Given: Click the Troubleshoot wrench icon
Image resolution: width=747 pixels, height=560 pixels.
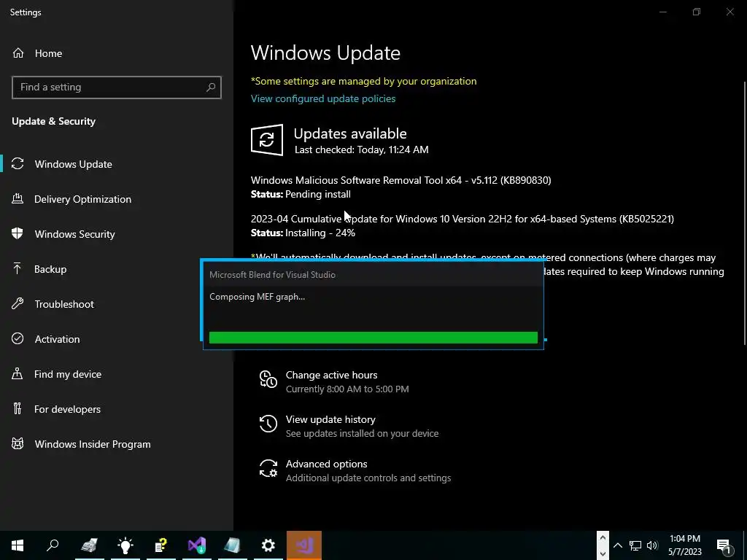Looking at the screenshot, I should (18, 304).
